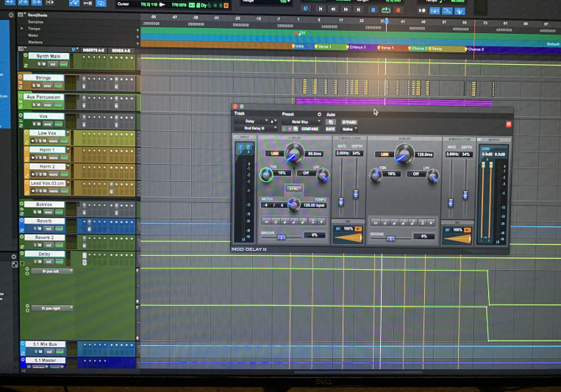Click the L Delay Groove slider handle
This screenshot has height=392, width=561.
click(x=282, y=237)
